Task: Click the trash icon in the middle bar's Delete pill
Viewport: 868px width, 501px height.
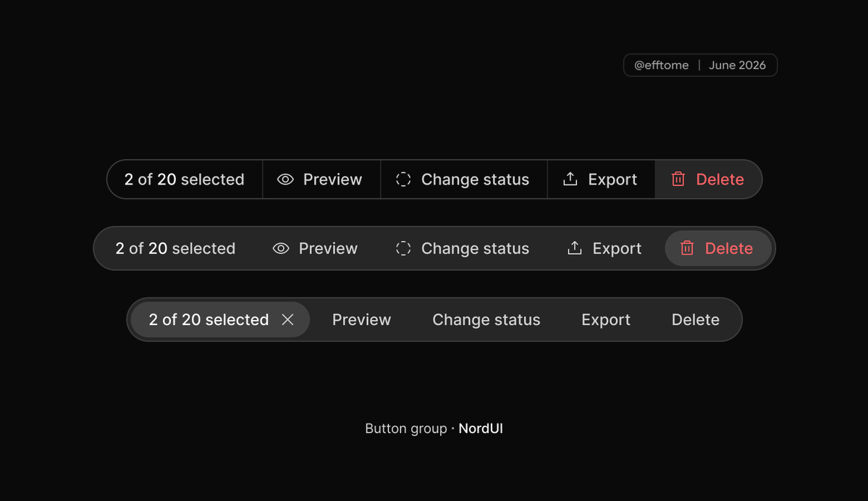Action: click(687, 248)
